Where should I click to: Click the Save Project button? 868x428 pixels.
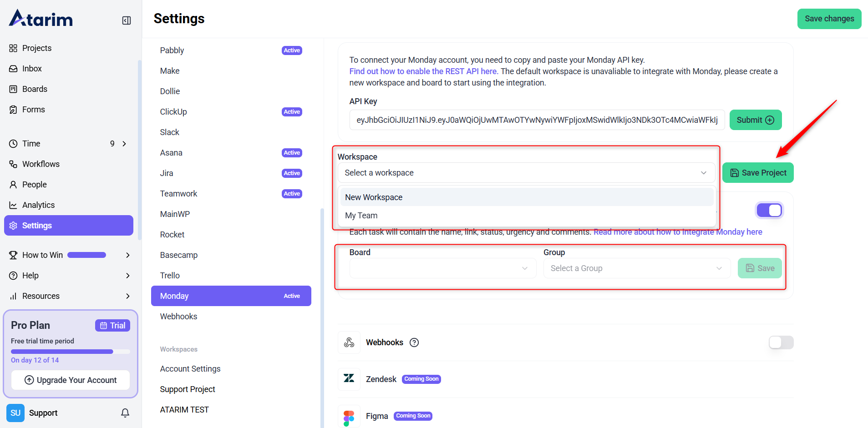758,173
